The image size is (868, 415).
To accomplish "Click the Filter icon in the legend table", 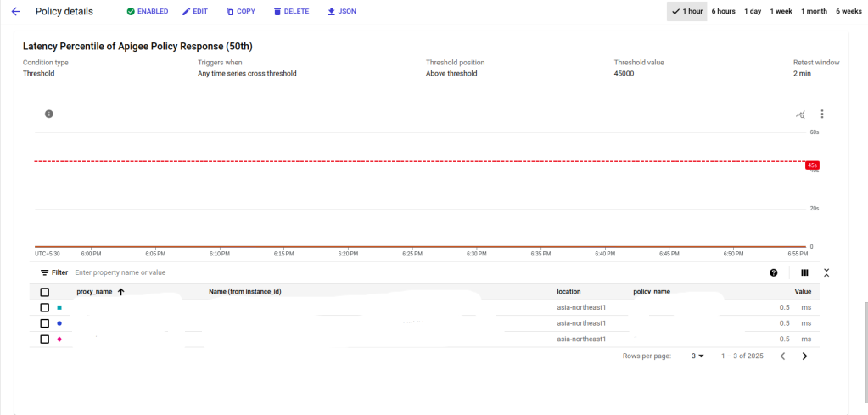I will (45, 272).
